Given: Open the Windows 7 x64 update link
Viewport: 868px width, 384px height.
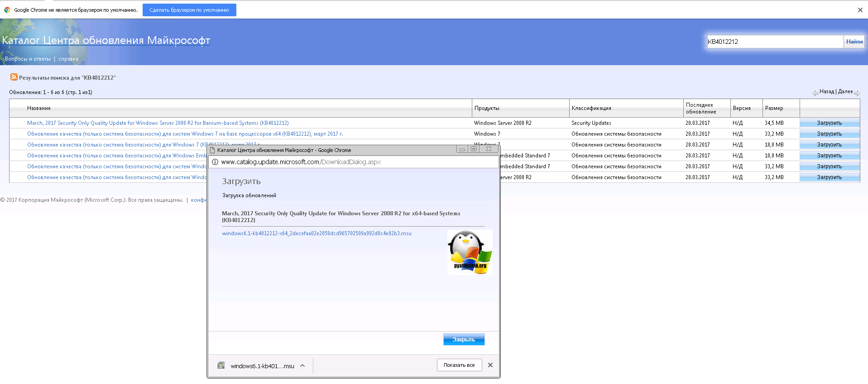Looking at the screenshot, I should coord(185,134).
